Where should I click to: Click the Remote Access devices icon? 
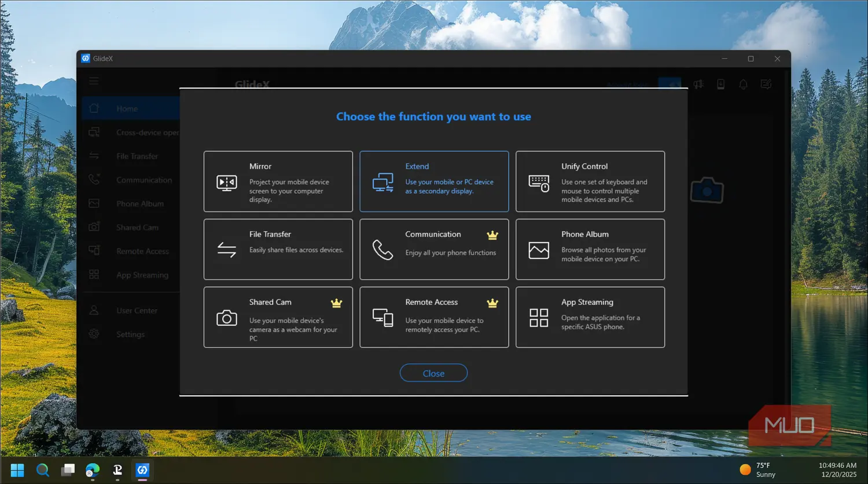click(382, 318)
